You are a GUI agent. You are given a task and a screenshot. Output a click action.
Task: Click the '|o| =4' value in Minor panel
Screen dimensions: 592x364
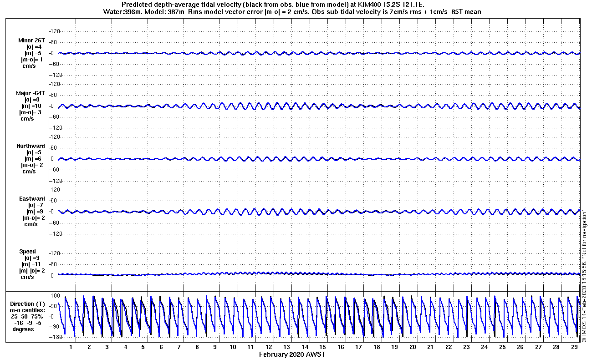[x=34, y=47]
